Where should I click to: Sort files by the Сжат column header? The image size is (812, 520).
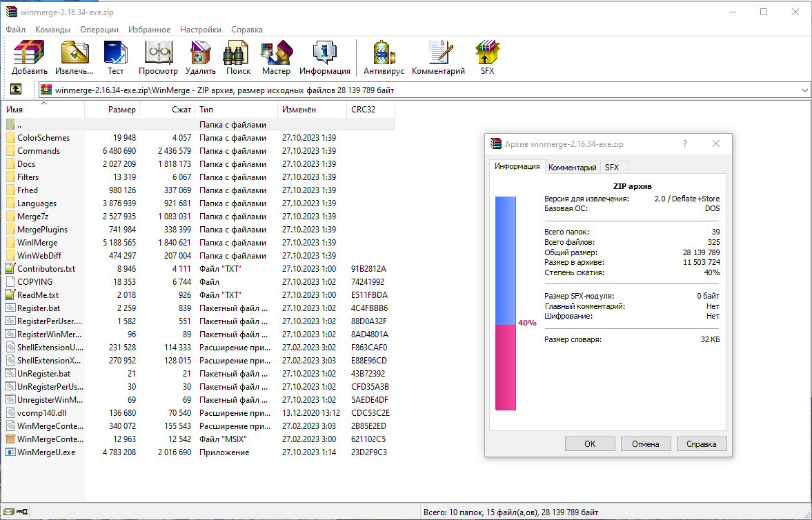click(168, 110)
